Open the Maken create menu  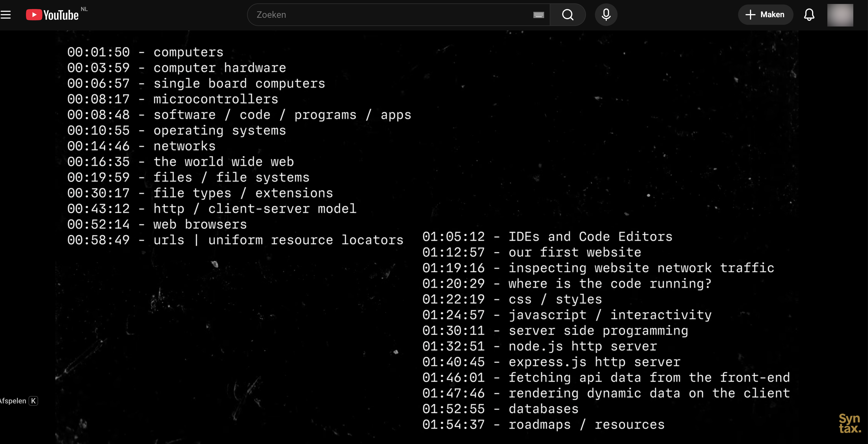[x=765, y=15]
